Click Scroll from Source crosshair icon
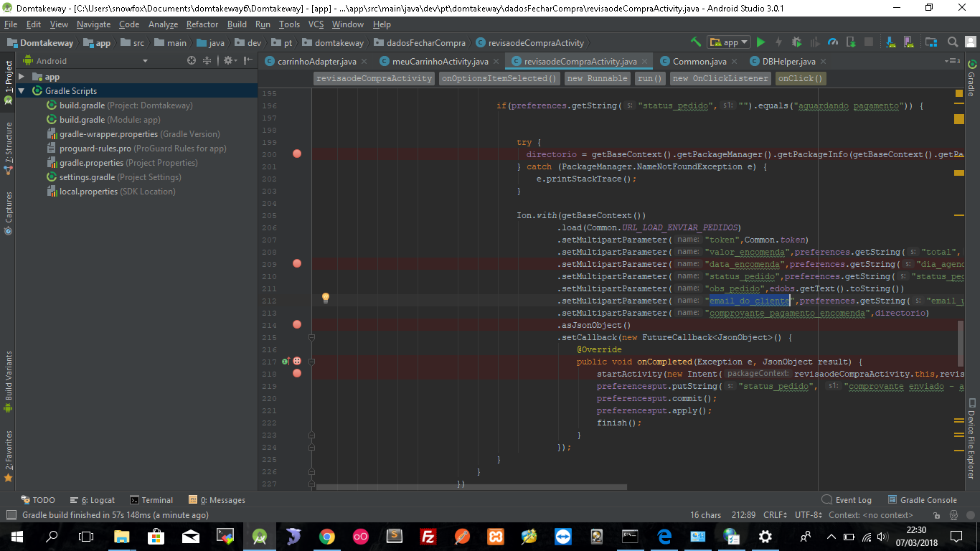 192,61
